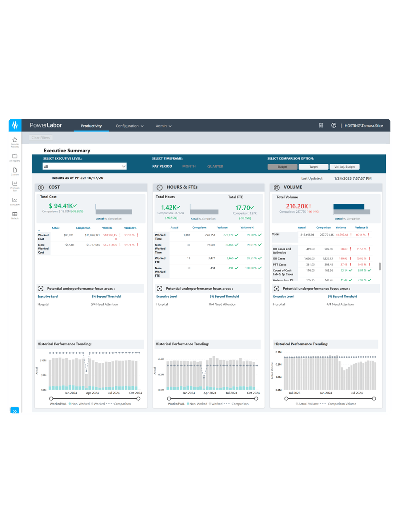Click the Executive Level header in the Cost panel
The height and width of the screenshot is (532, 399).
point(48,297)
